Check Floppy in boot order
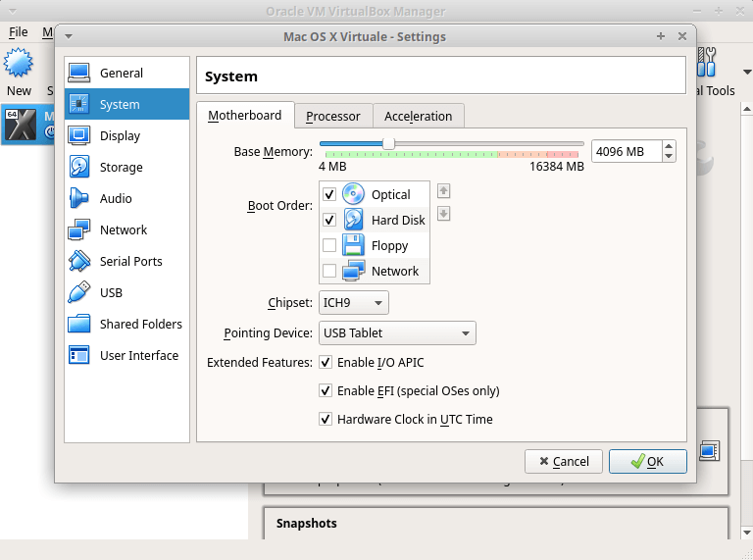 (329, 245)
